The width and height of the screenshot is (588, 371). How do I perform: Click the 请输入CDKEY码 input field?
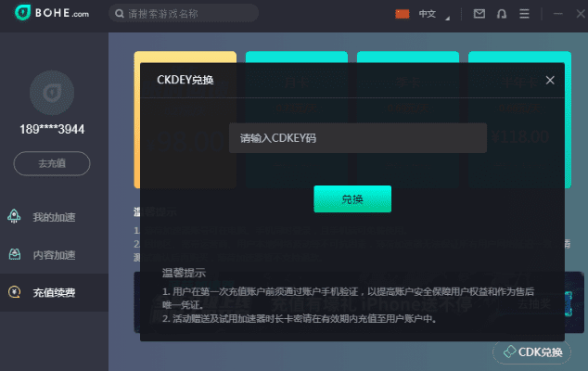click(x=358, y=138)
